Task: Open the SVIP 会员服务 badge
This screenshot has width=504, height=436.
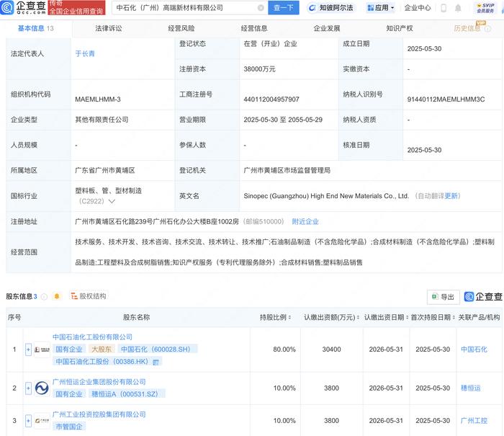Action: tap(485, 8)
